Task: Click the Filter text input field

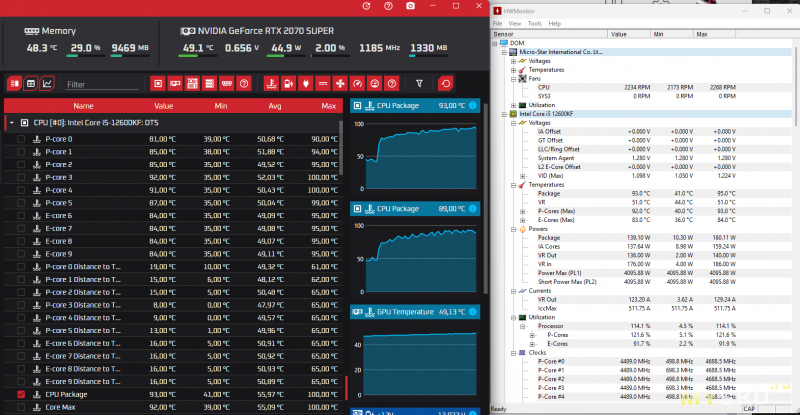Action: pyautogui.click(x=100, y=84)
